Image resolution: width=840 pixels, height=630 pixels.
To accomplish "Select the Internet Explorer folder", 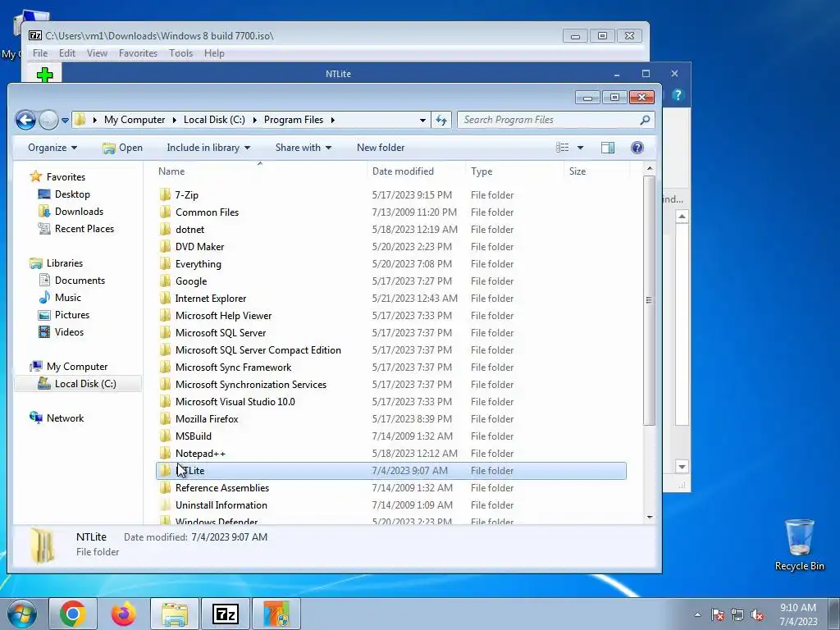I will tap(211, 298).
